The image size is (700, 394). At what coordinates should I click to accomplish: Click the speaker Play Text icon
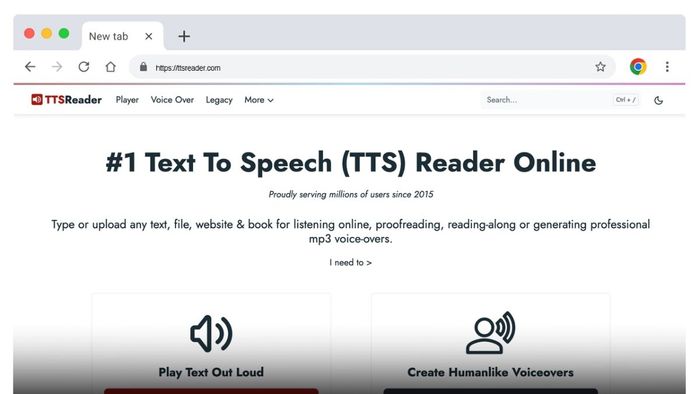point(211,334)
